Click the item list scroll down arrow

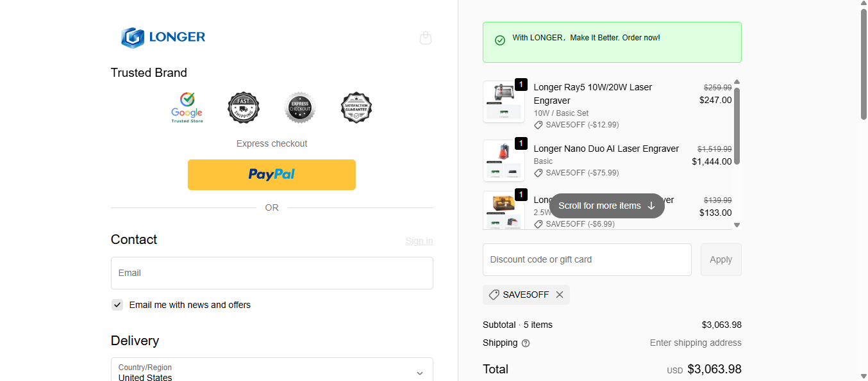coord(737,225)
